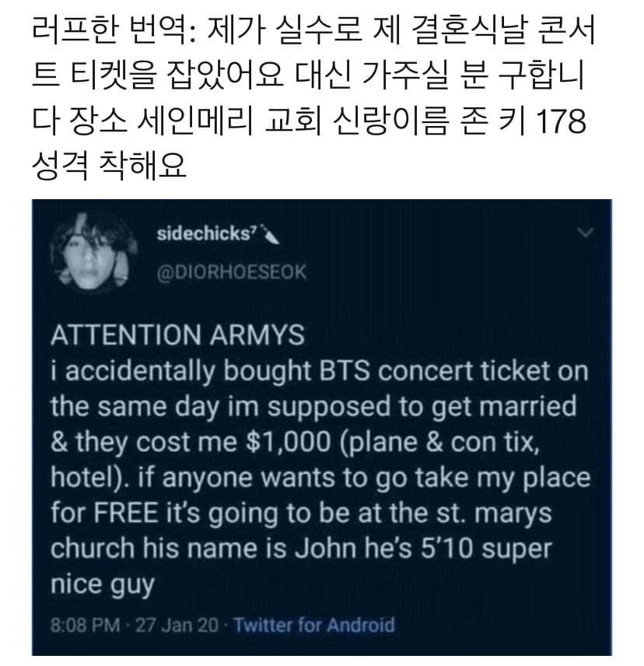The width and height of the screenshot is (644, 666).
Task: Click the Twitter for Android source link
Action: 314,625
